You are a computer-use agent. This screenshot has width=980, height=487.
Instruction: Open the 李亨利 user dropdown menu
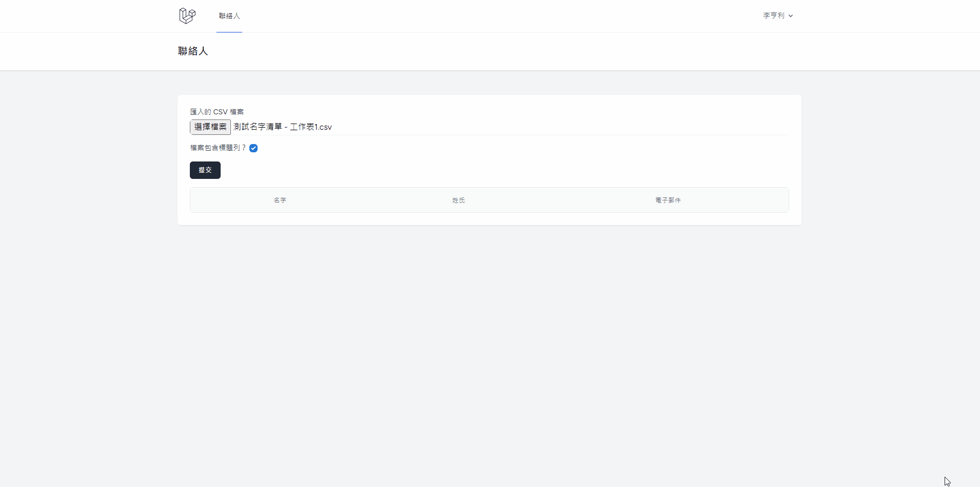click(x=778, y=16)
